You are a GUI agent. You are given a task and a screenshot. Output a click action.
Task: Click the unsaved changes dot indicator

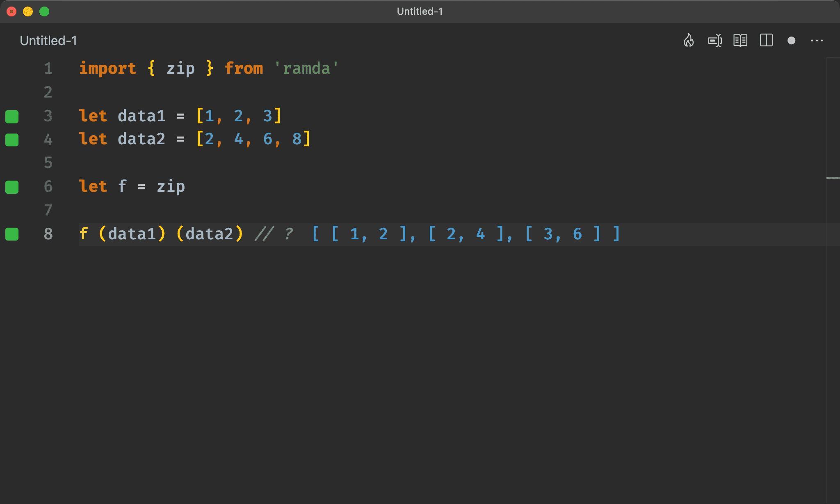click(792, 41)
